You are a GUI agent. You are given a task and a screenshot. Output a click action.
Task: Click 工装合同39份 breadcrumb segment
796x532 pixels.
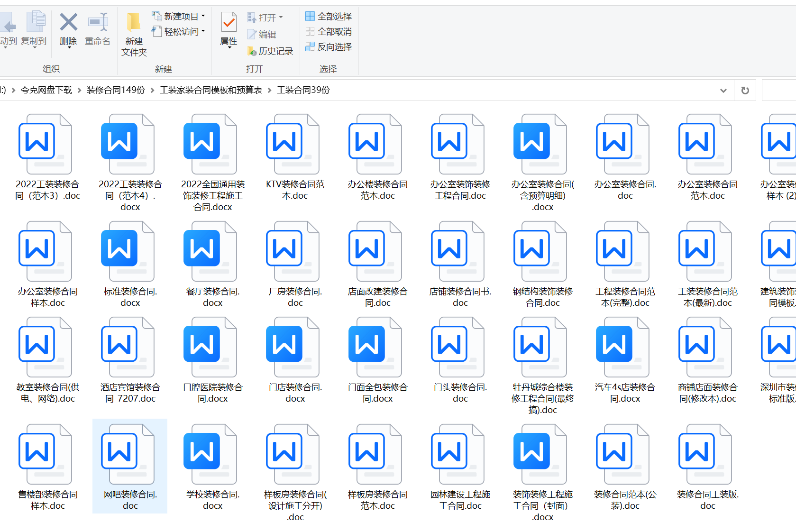pyautogui.click(x=303, y=90)
